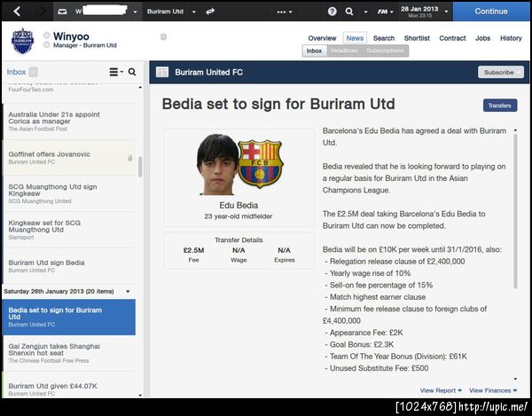The image size is (532, 416).
Task: Open the Jobs tab
Action: [x=482, y=38]
